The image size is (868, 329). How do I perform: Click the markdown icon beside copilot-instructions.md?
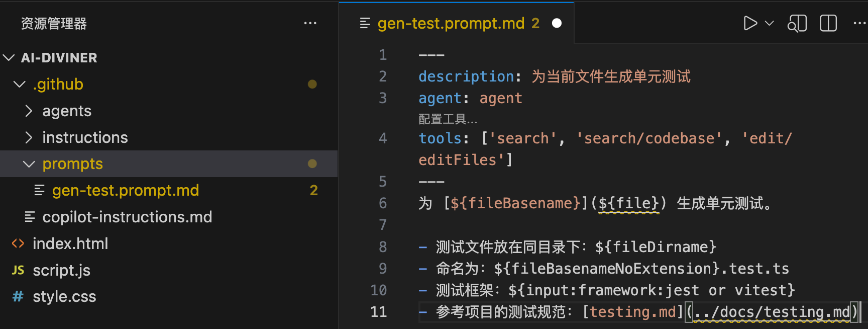[x=30, y=217]
